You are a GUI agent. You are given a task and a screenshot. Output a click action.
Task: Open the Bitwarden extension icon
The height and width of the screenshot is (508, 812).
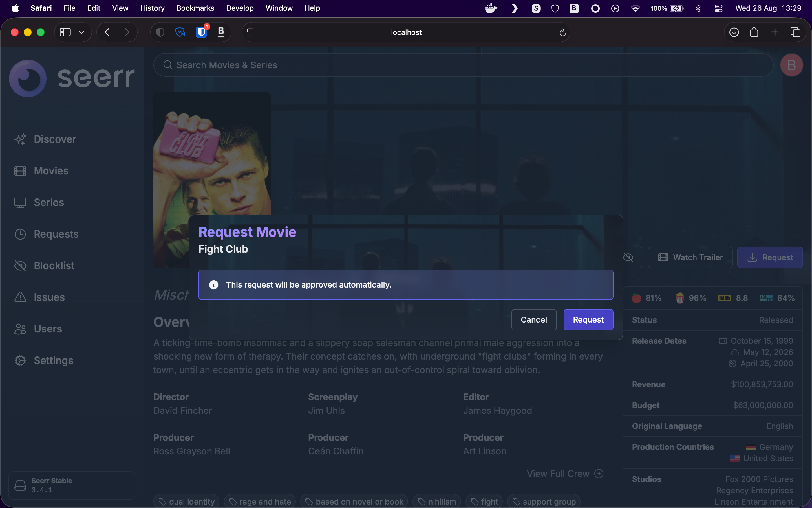[x=201, y=32]
